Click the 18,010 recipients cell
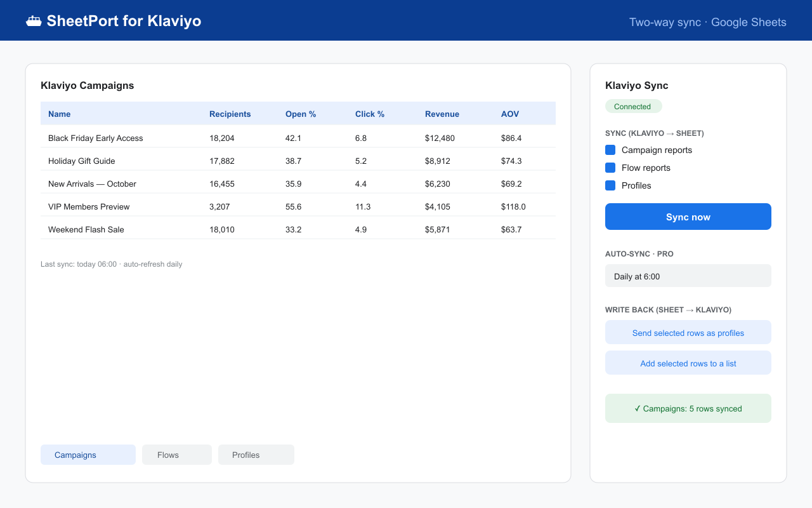812x508 pixels. pyautogui.click(x=222, y=229)
